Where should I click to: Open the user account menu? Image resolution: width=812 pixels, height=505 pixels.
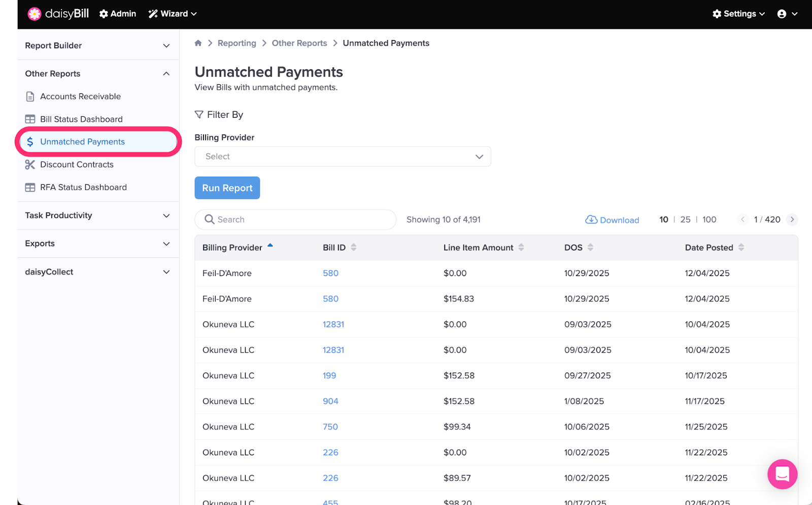pyautogui.click(x=787, y=14)
